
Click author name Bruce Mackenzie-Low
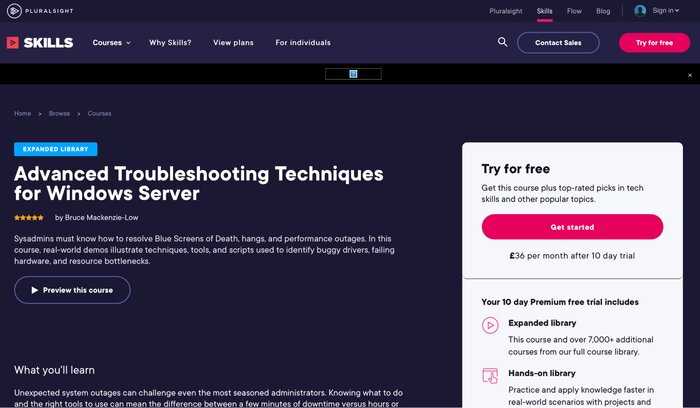(102, 218)
